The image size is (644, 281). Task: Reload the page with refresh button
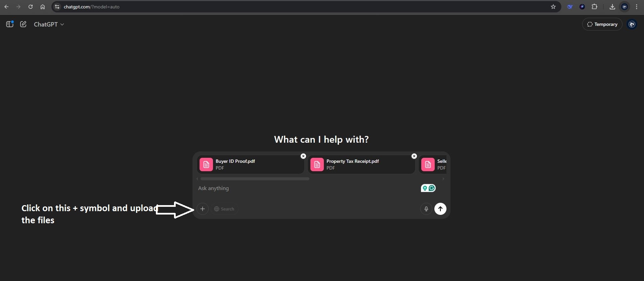(31, 7)
